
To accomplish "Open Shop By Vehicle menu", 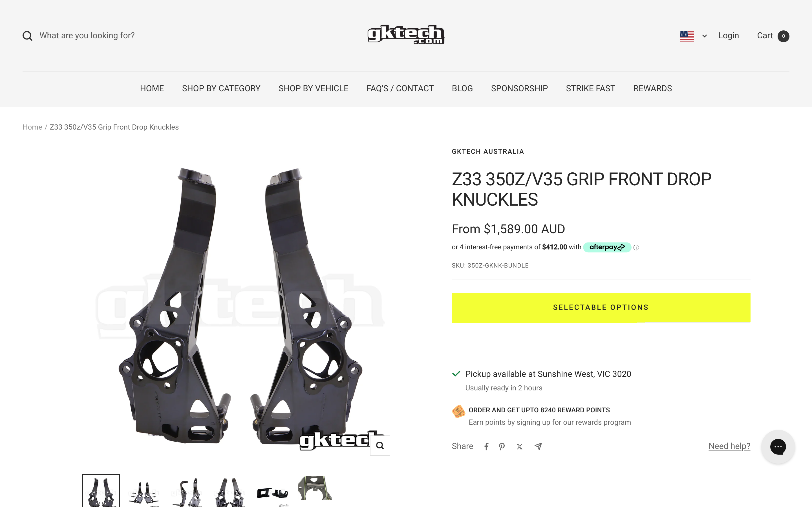I will click(x=314, y=88).
